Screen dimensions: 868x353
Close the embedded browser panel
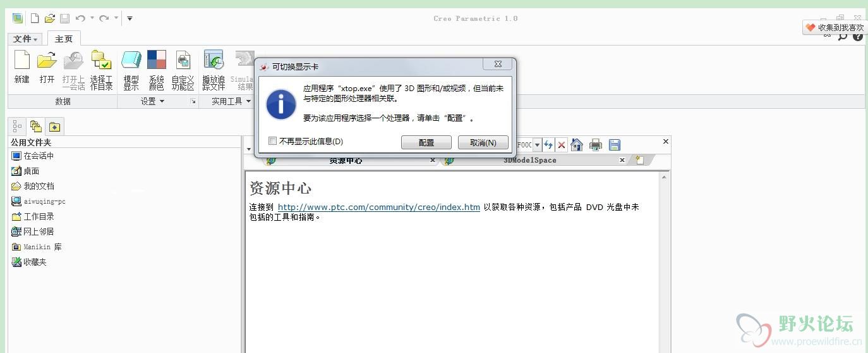666,142
